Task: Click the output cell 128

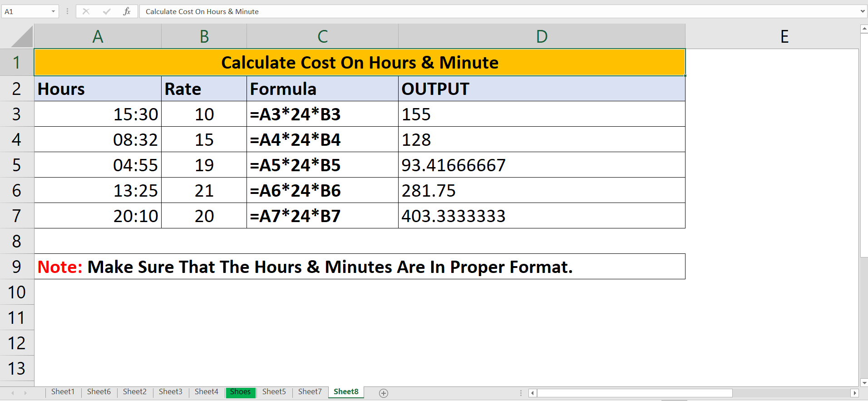Action: (542, 139)
